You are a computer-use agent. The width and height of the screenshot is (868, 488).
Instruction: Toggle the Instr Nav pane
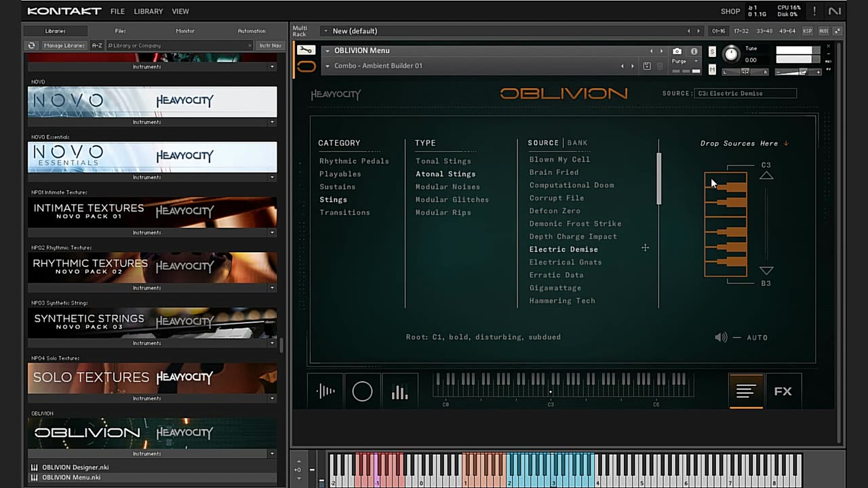click(x=270, y=45)
